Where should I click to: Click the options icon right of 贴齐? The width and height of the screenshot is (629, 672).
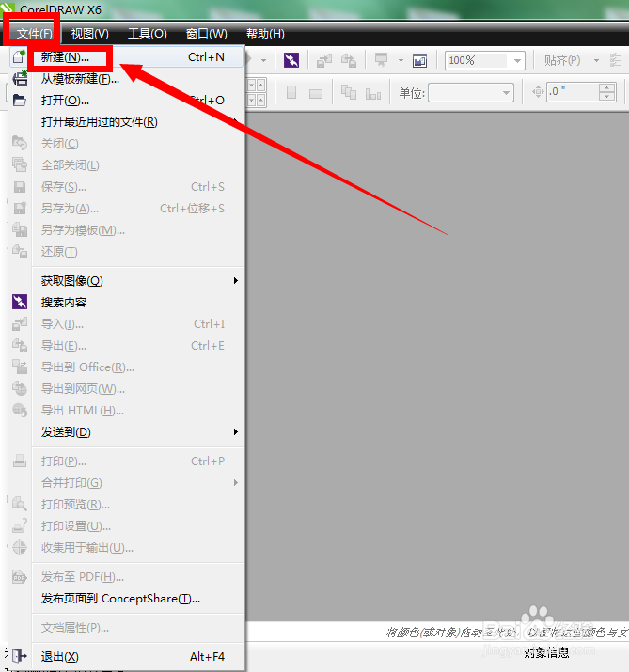615,60
